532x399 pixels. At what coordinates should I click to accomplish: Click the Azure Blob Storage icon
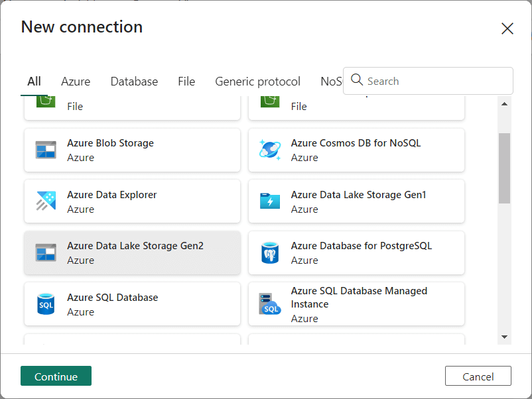click(x=46, y=150)
